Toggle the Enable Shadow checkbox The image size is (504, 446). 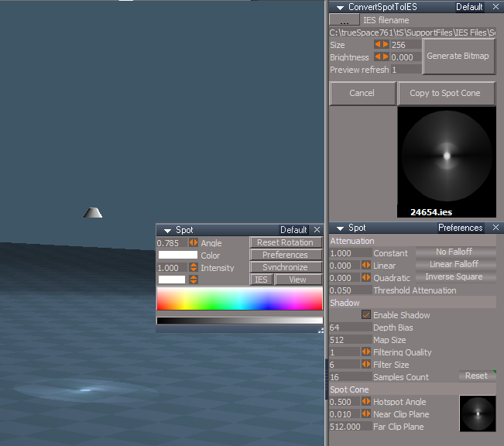click(x=365, y=315)
